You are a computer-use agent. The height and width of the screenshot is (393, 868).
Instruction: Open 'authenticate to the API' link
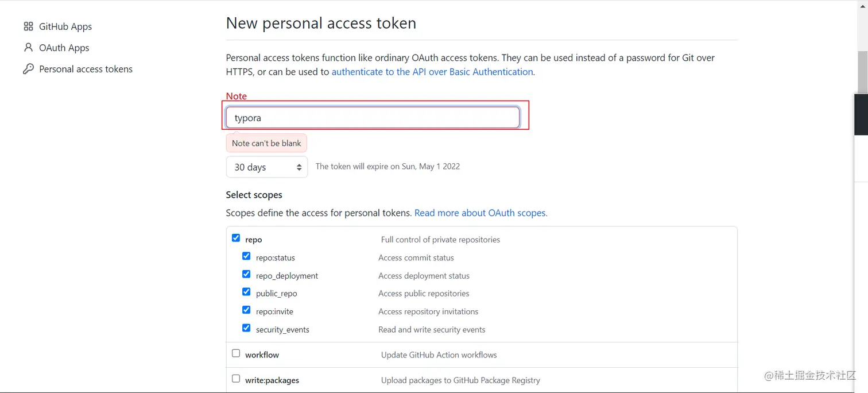(432, 72)
